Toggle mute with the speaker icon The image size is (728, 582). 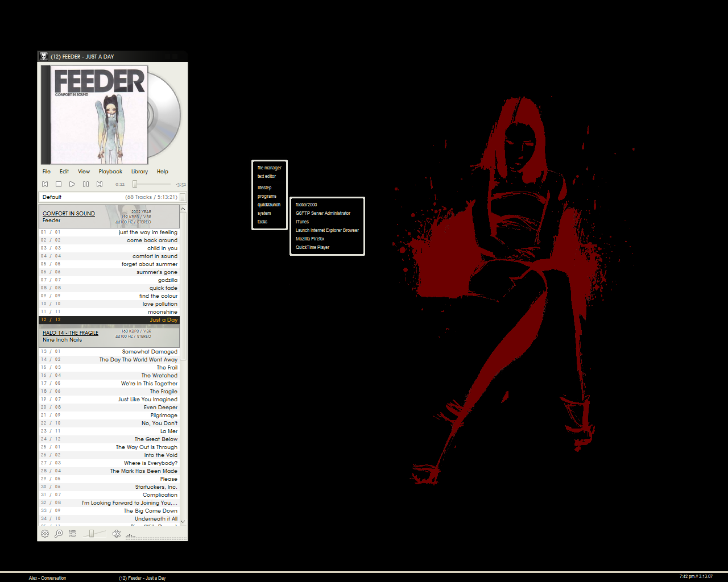(117, 534)
